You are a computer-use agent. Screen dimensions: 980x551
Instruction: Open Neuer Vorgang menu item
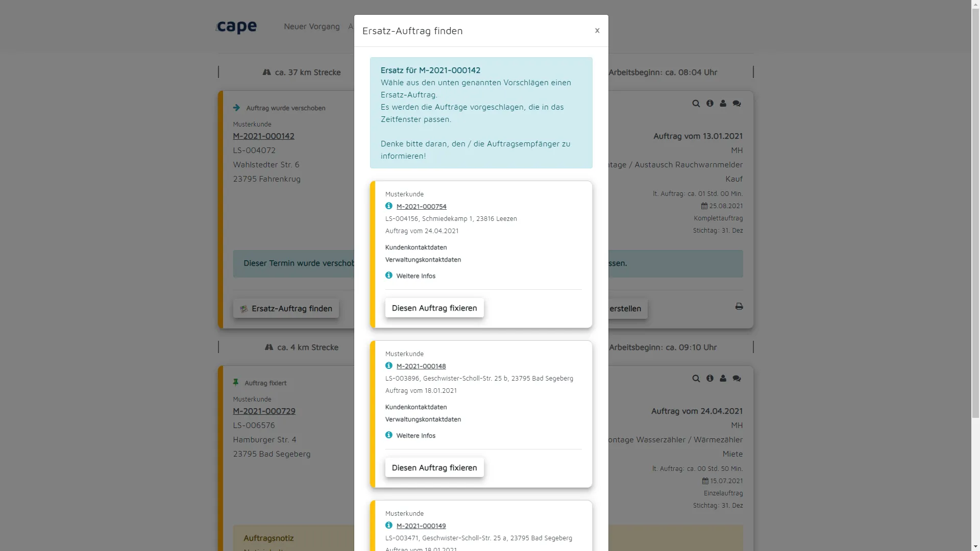[x=312, y=27]
